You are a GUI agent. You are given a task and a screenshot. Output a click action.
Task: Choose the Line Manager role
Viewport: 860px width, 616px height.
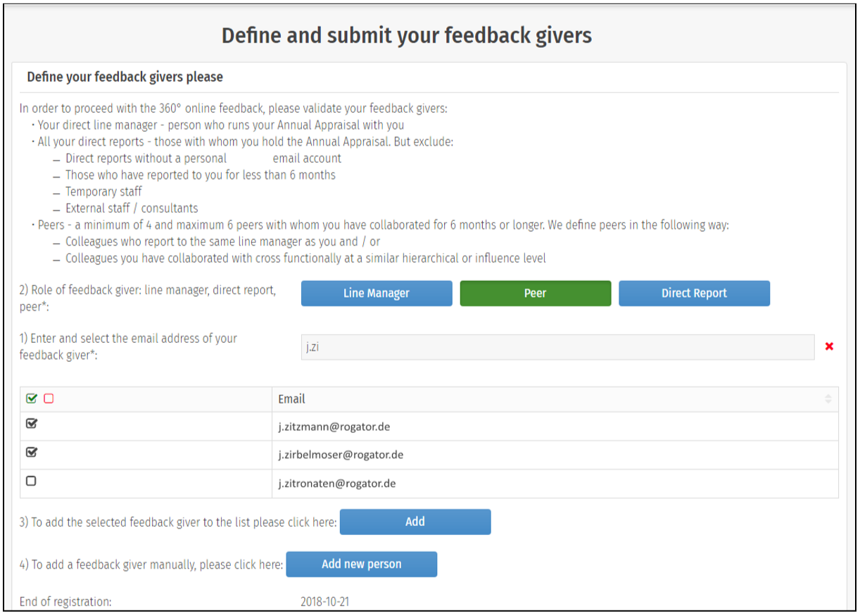click(x=377, y=294)
